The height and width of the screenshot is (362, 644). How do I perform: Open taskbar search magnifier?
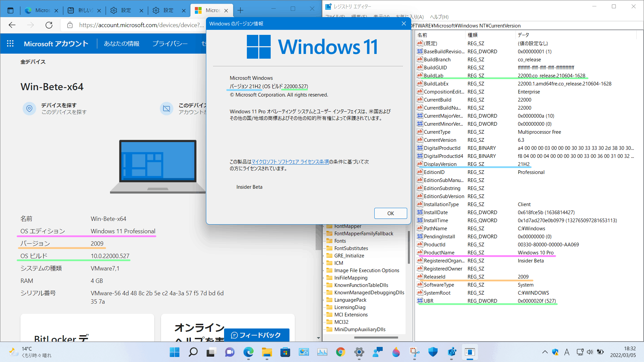click(193, 352)
